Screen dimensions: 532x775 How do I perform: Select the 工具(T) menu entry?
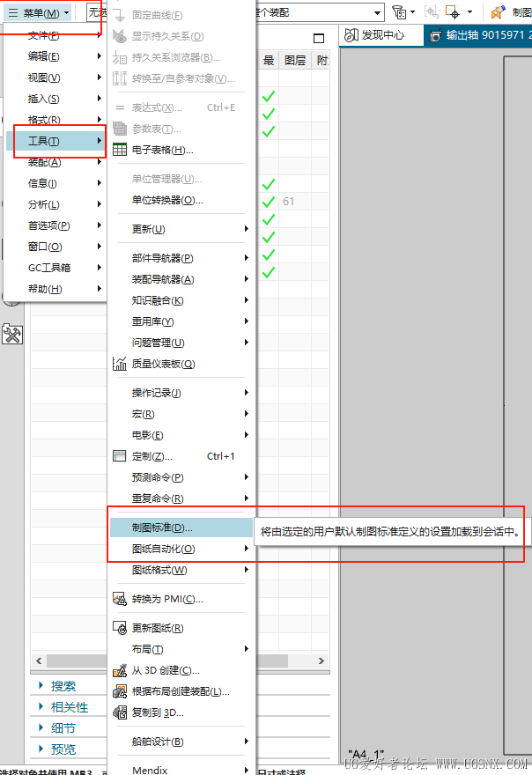[x=55, y=141]
